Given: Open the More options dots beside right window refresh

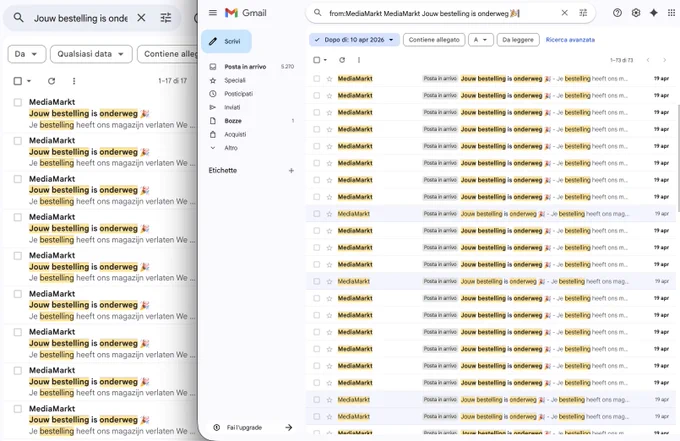Looking at the screenshot, I should [x=359, y=60].
